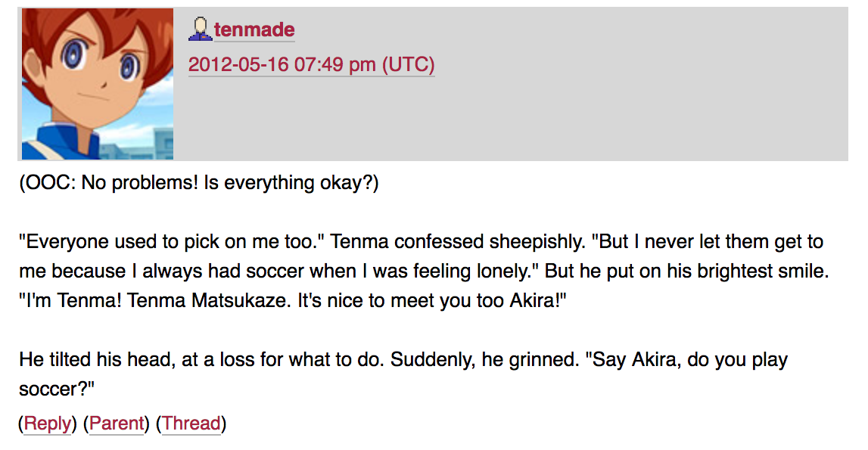Click the phrase "at a loss for what to do"
Screen dimensions: 868x450
[283, 359]
